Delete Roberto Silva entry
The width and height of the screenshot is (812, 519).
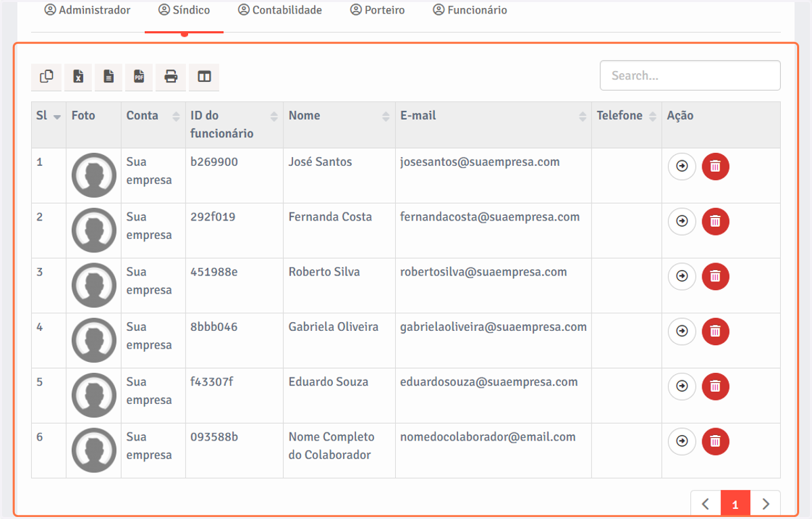[x=716, y=276]
